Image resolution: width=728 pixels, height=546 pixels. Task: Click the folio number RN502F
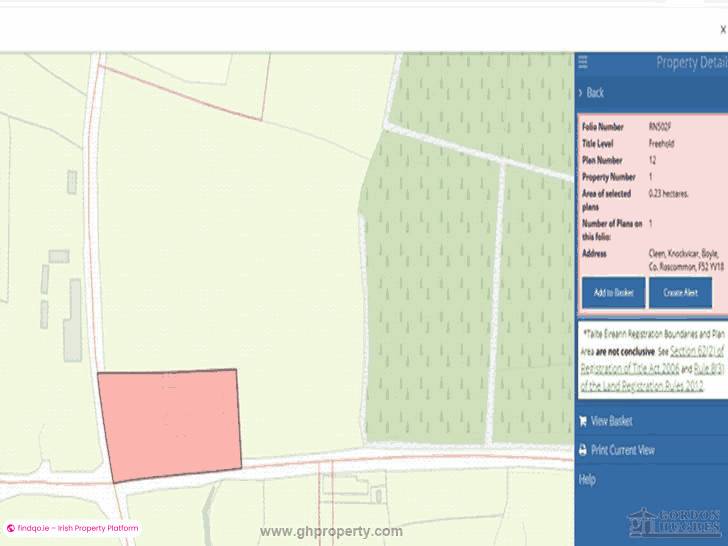660,127
